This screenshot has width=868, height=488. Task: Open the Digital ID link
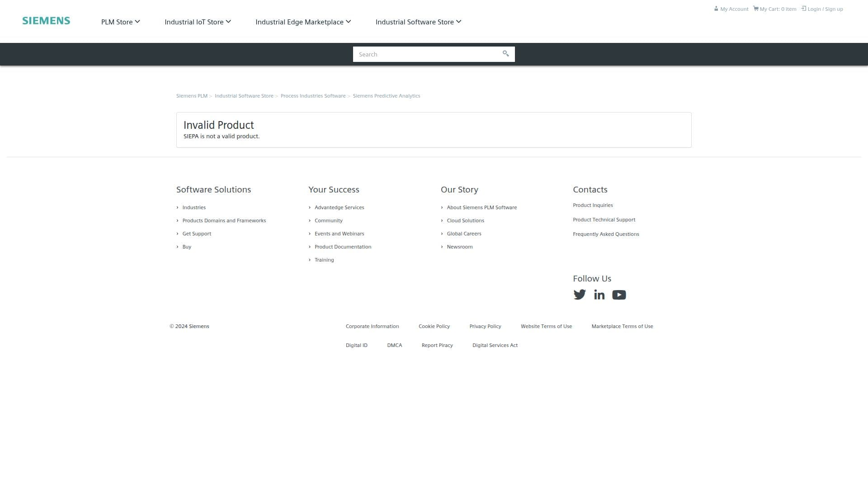[x=357, y=345]
